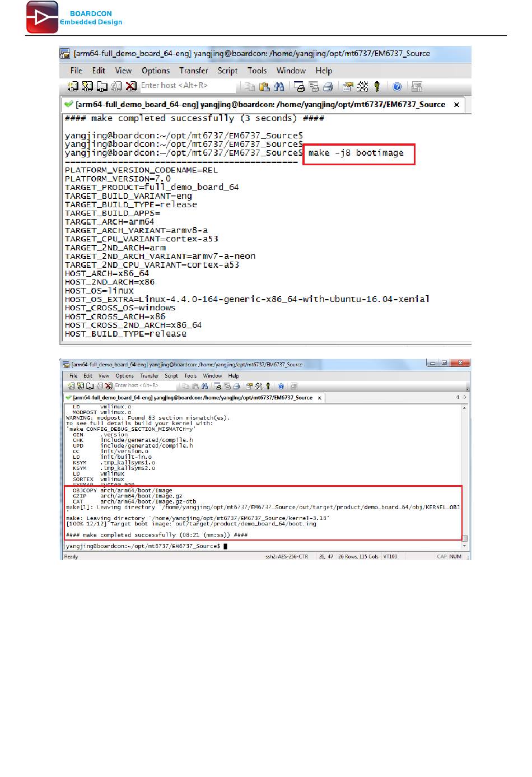The height and width of the screenshot is (777, 532).
Task: Click the Quick Connect icon in the lower window toolbar
Action: click(80, 386)
